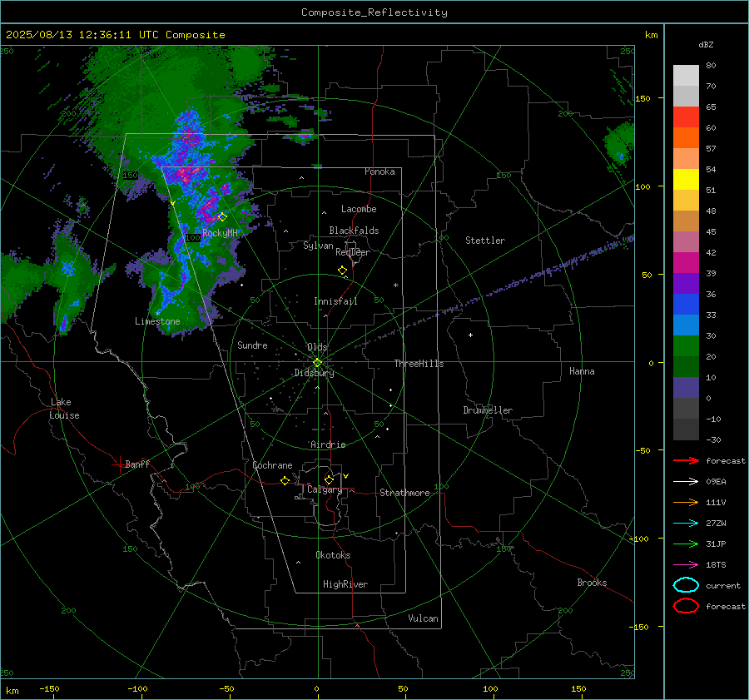Click the Sylvan label

pos(318,246)
